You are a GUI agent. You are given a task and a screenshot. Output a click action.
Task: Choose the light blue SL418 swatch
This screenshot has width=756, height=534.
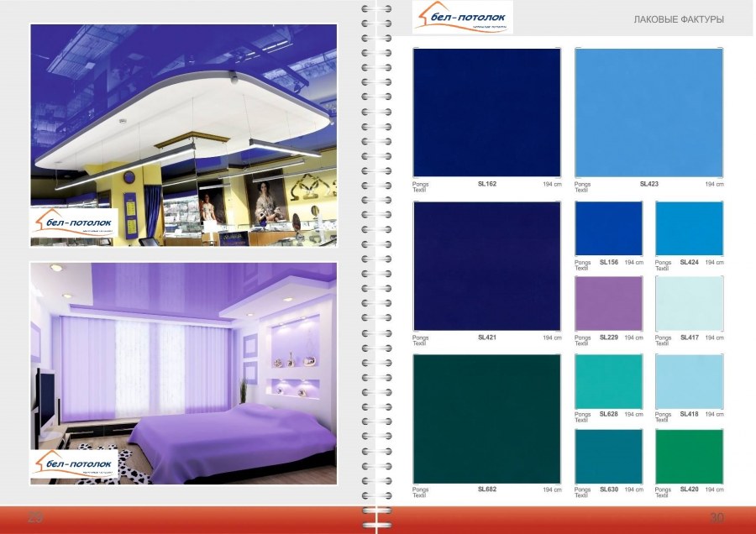tap(689, 380)
